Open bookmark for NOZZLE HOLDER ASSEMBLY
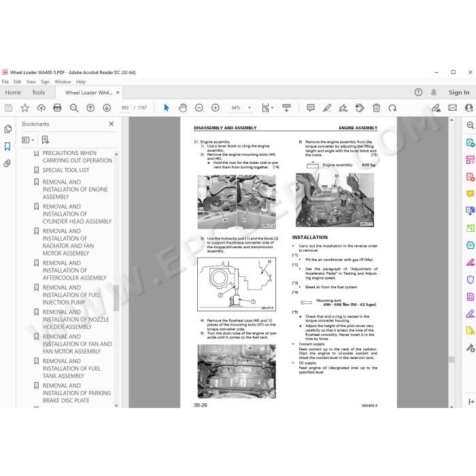The image size is (476, 476). pos(75,320)
